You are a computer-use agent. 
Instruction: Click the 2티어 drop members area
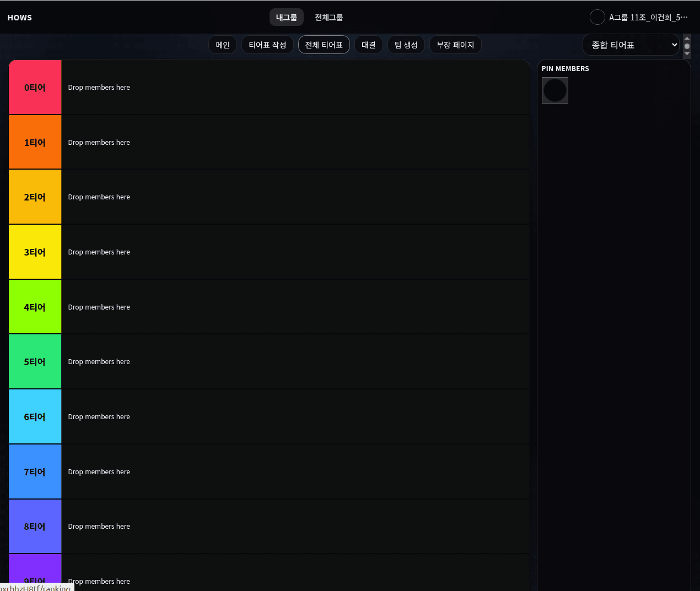[295, 197]
